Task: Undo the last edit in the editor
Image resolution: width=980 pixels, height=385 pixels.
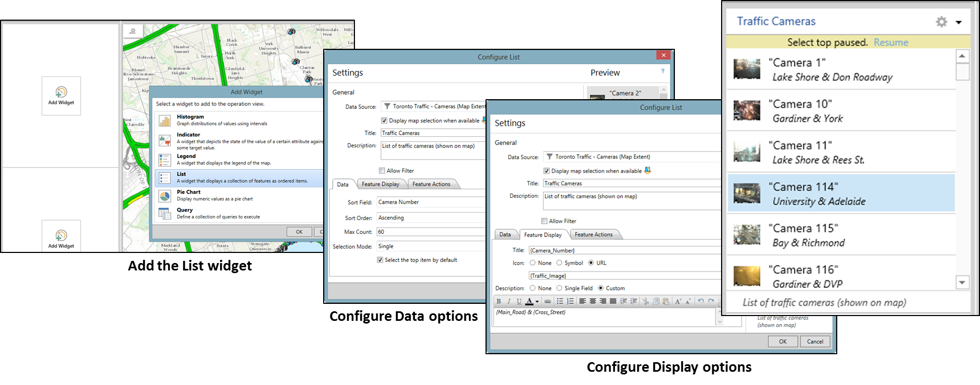Action: 701,301
